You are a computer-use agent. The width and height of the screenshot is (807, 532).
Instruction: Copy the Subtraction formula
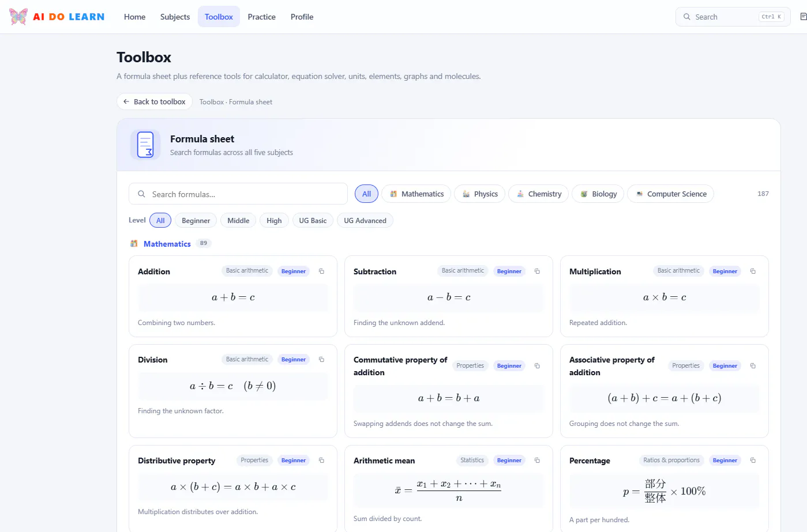(537, 271)
